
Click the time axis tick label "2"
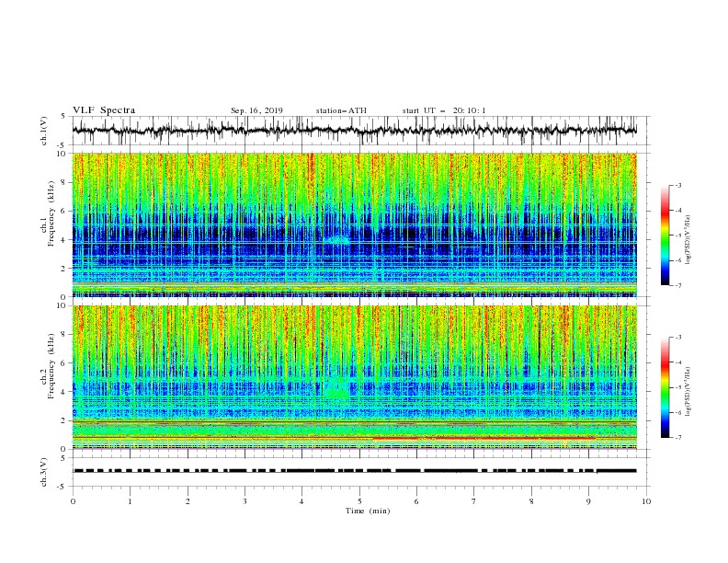click(188, 501)
